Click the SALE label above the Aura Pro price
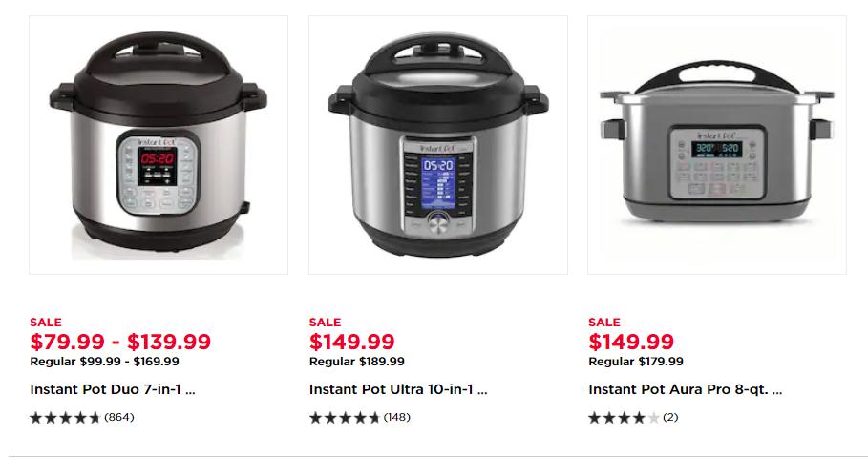Viewport: 868px width, 458px height. [x=604, y=322]
